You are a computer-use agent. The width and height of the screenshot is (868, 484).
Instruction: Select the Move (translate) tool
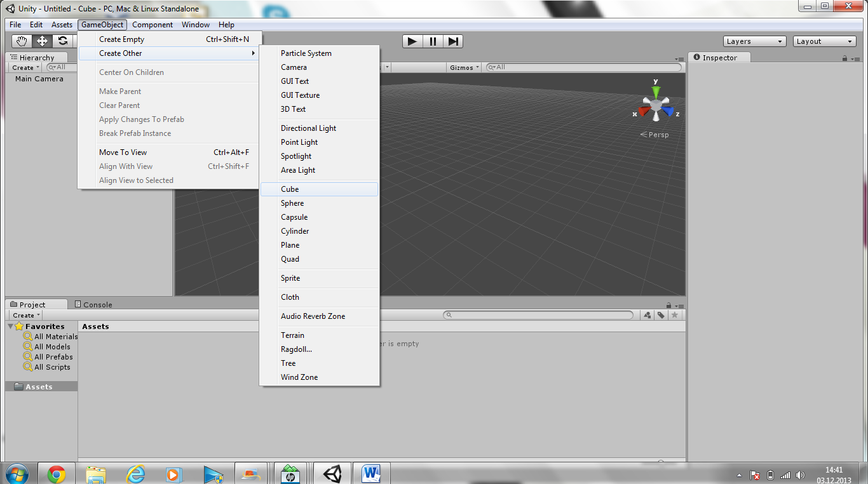click(x=42, y=41)
